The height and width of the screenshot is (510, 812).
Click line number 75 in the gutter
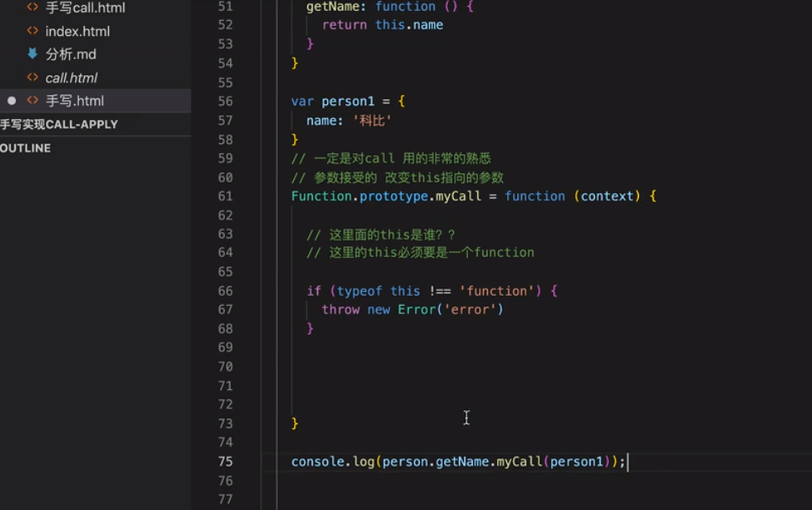225,462
